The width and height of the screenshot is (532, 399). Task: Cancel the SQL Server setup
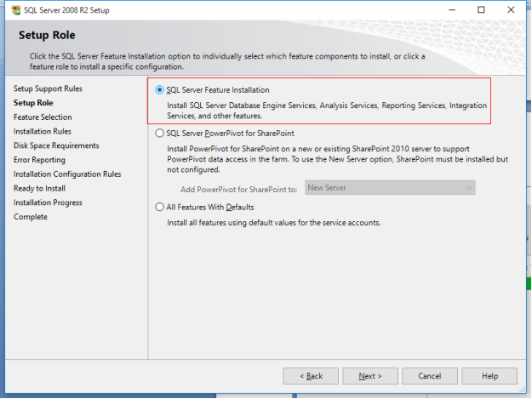pyautogui.click(x=429, y=376)
